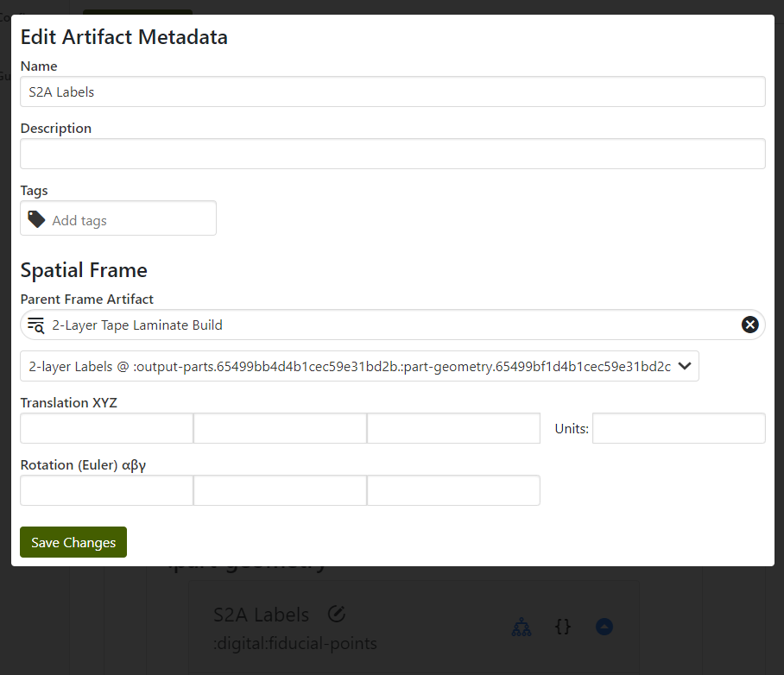Image resolution: width=784 pixels, height=675 pixels.
Task: Click the Translation Z field
Action: (x=453, y=428)
